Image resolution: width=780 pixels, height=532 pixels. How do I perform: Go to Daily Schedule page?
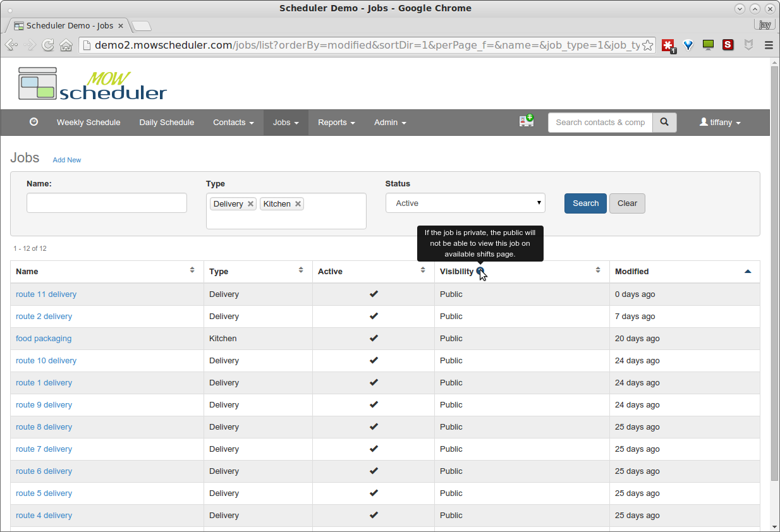coord(167,123)
